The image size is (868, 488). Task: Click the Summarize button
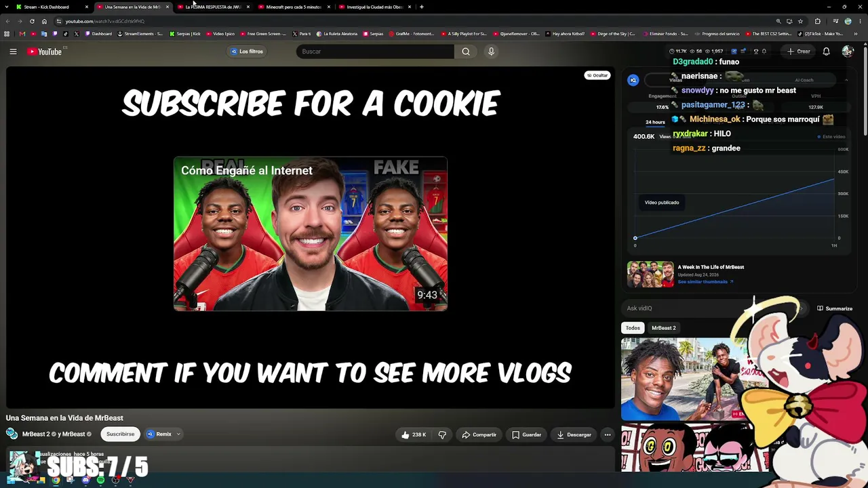(x=835, y=308)
